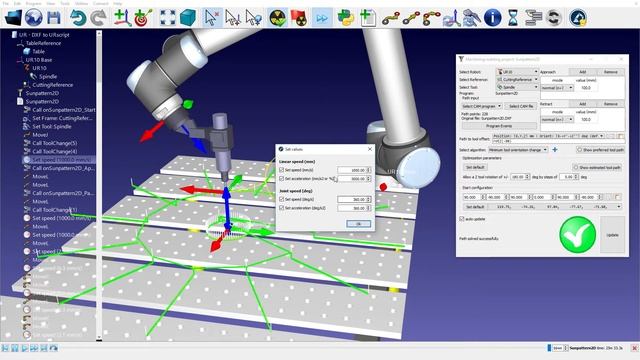
Task: Open the Connect menu
Action: [100, 3]
